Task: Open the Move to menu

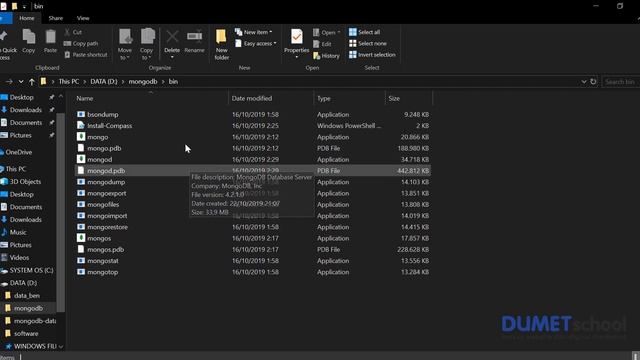Action: tap(125, 44)
